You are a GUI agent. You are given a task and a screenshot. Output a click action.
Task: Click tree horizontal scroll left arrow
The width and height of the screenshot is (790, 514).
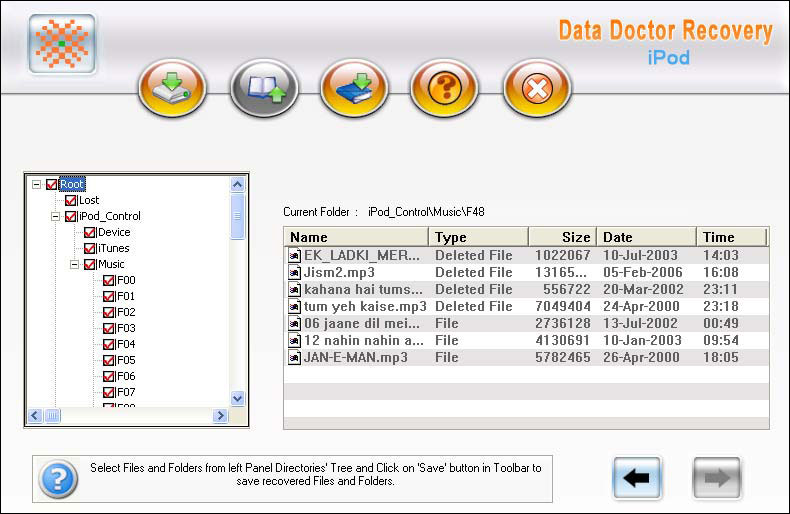tap(35, 416)
